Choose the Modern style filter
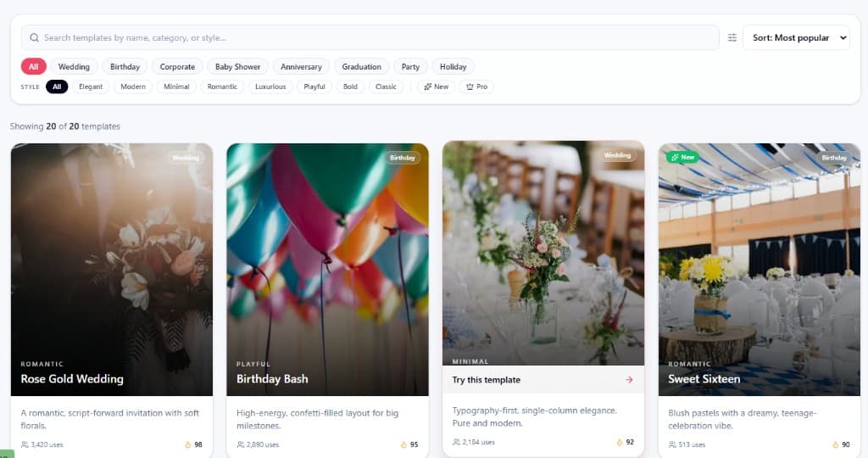 133,87
